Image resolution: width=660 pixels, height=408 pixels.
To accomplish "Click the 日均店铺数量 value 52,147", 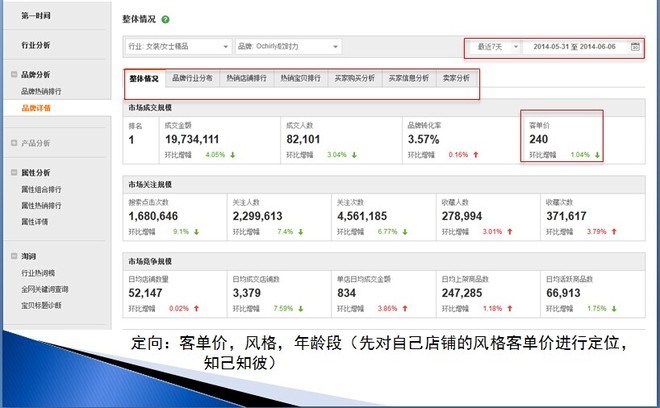I will point(145,293).
